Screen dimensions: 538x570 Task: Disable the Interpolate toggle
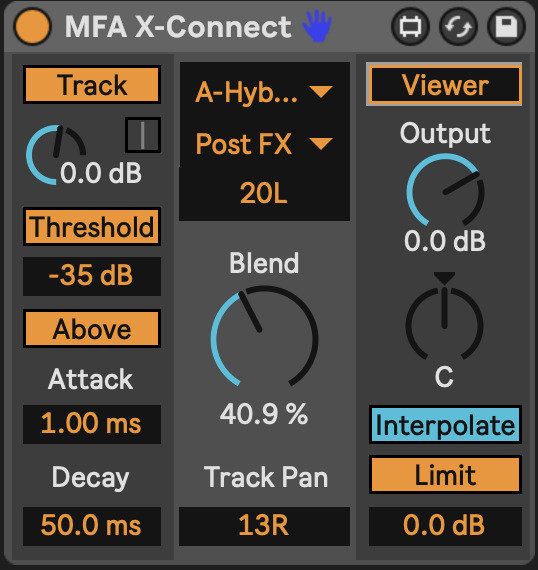click(x=445, y=425)
